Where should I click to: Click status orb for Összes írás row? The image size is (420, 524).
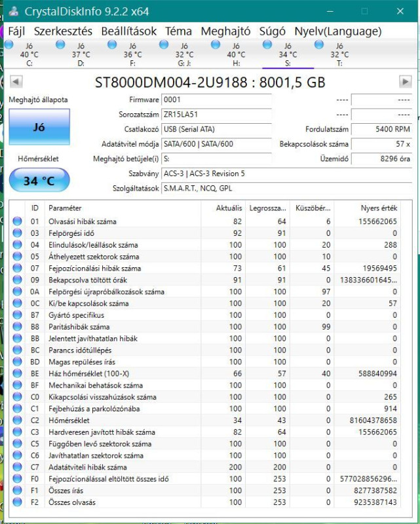click(x=17, y=490)
